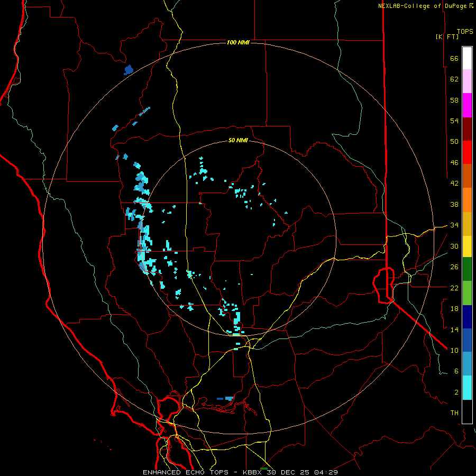Click the '100 NMI' range ring label

[238, 42]
